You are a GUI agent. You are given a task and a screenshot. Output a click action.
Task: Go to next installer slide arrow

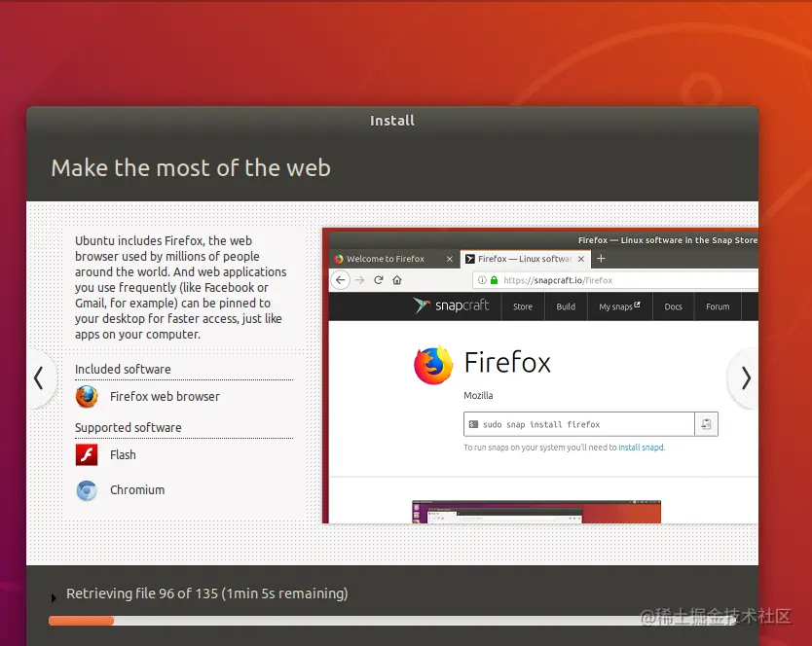point(745,378)
